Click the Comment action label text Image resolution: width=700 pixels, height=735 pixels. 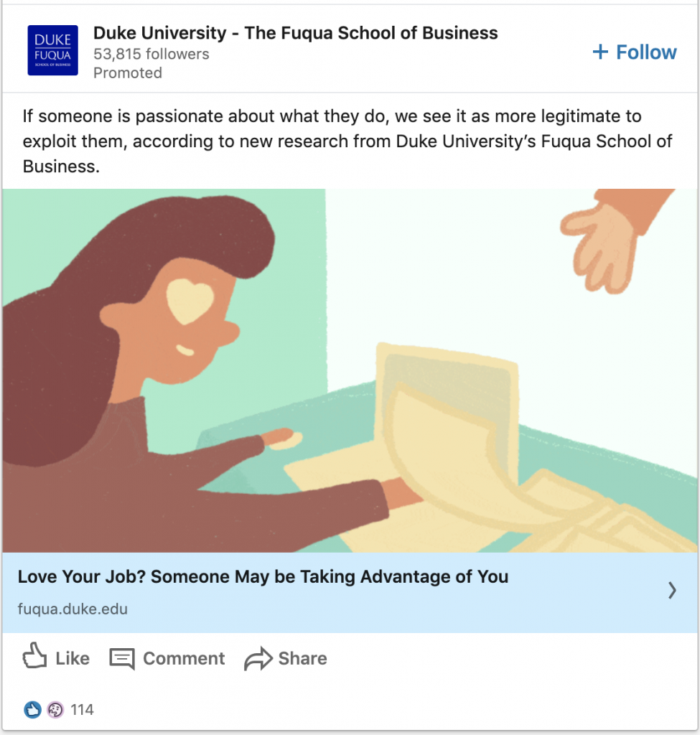coord(184,658)
